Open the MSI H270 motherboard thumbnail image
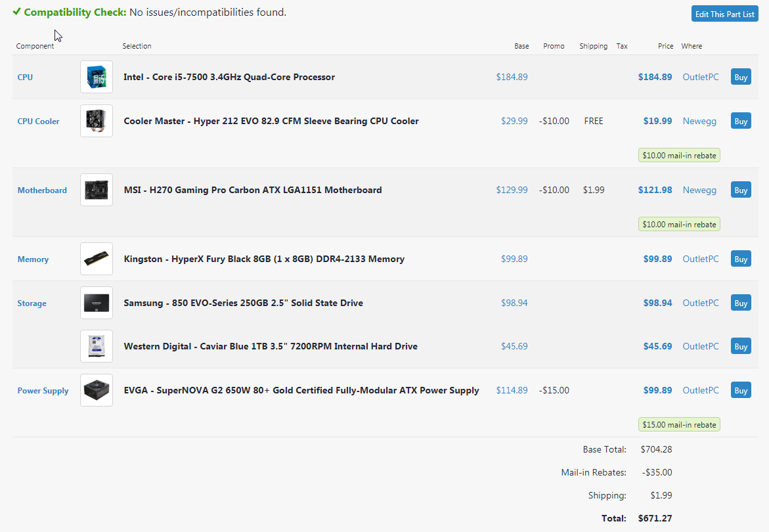This screenshot has width=769, height=532. pos(97,190)
